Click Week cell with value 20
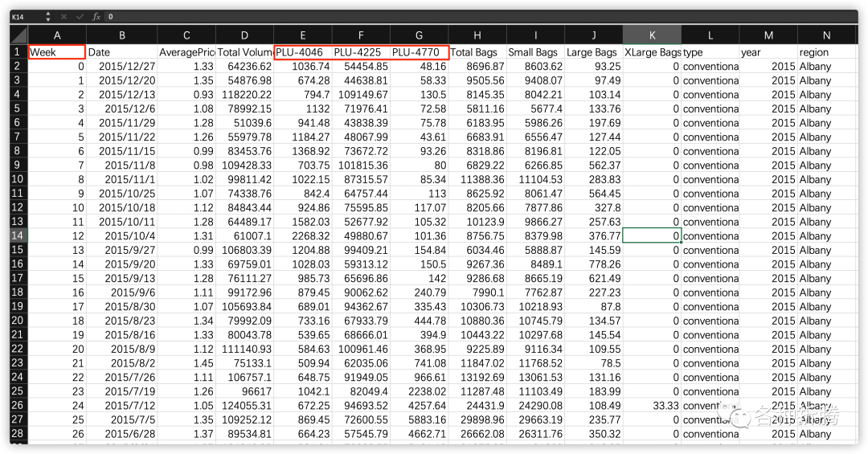Viewport: 868px width, 454px height. click(57, 349)
